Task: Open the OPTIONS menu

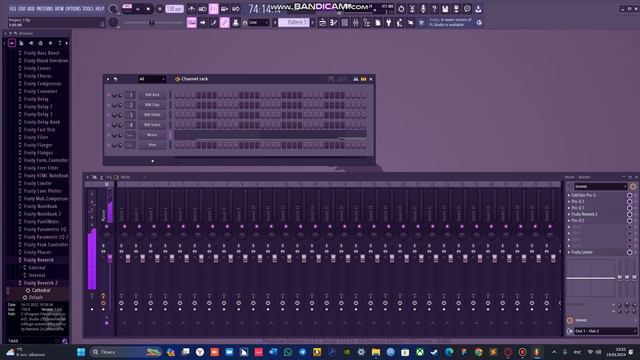Action: pyautogui.click(x=73, y=9)
